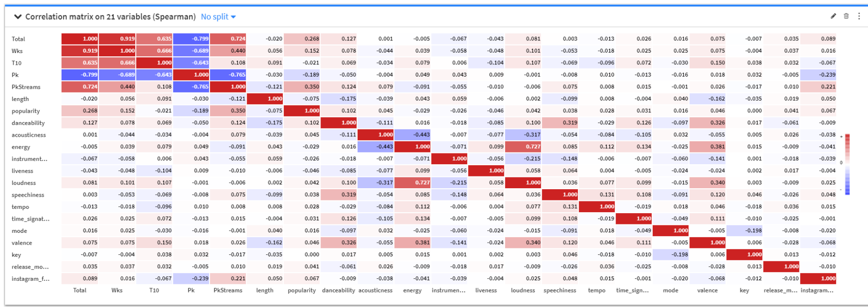Click the Total column label at bottom
The height and width of the screenshot is (307, 868).
[80, 291]
